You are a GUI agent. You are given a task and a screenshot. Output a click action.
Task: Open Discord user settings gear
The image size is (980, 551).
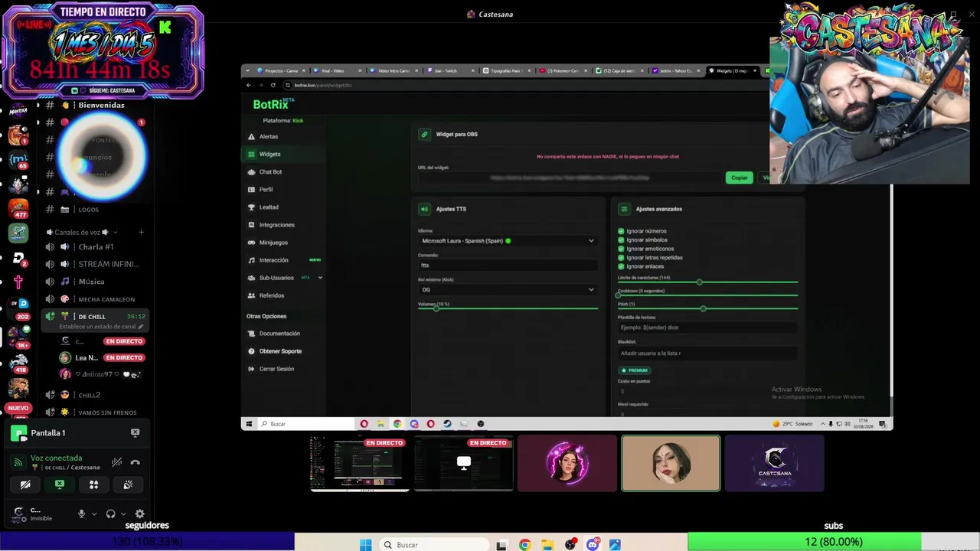click(x=139, y=514)
